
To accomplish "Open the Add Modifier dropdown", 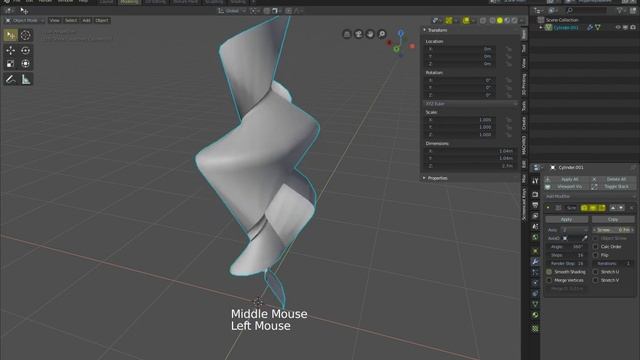I will 590,197.
